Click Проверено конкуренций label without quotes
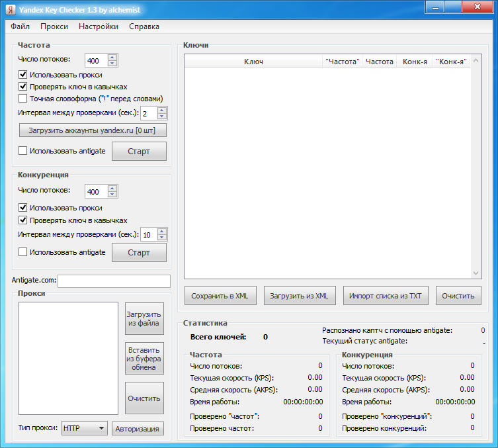Screen dimensions: 498x448 tap(384, 428)
